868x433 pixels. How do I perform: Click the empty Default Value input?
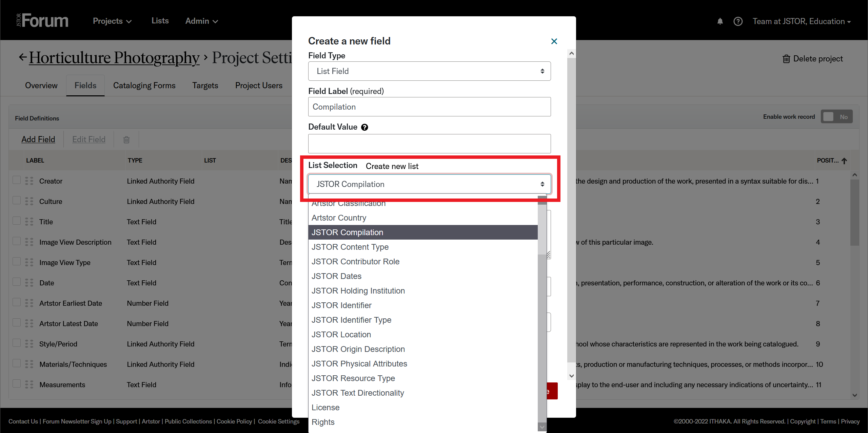coord(429,144)
